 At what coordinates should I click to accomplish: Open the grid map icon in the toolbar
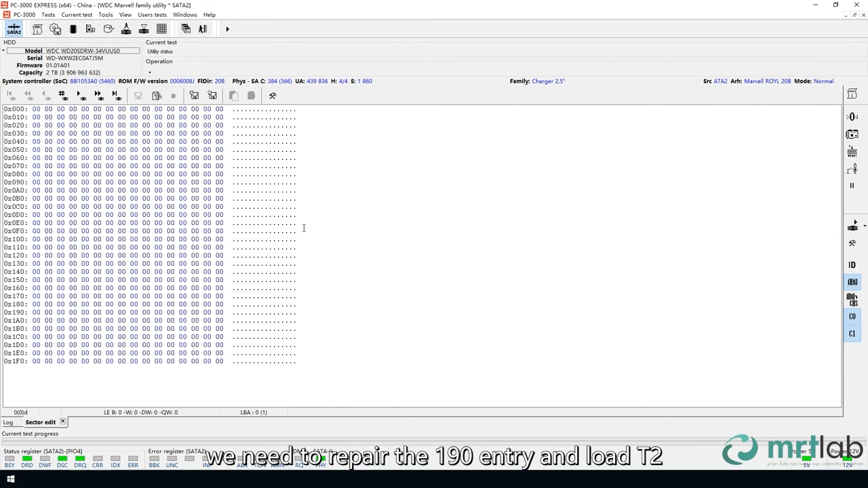(161, 29)
